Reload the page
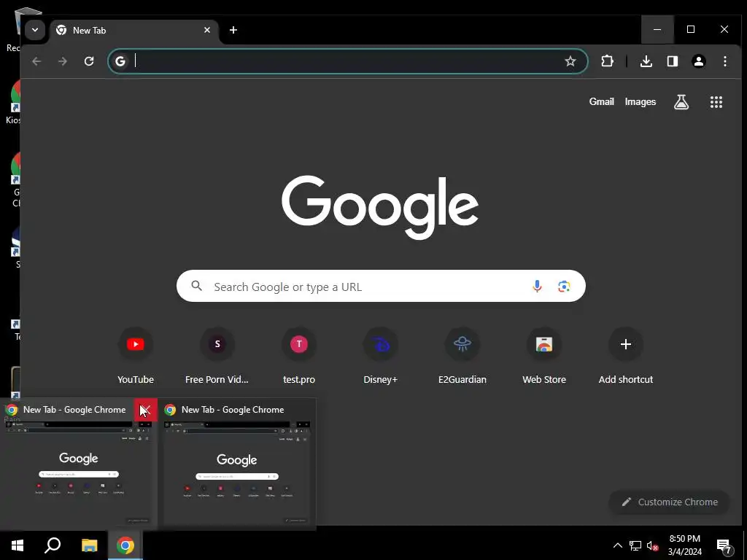The image size is (747, 560). [x=89, y=61]
